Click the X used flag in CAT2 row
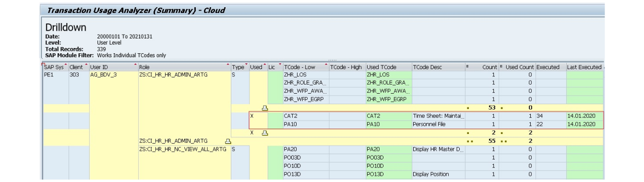The height and width of the screenshot is (182, 644). (x=258, y=116)
